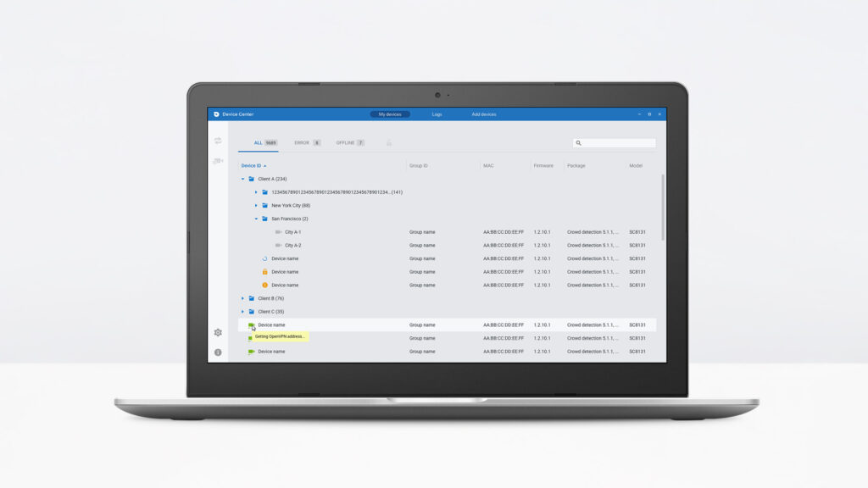Screen dimensions: 868x488
Task: Collapse the Client A group
Action: point(242,179)
